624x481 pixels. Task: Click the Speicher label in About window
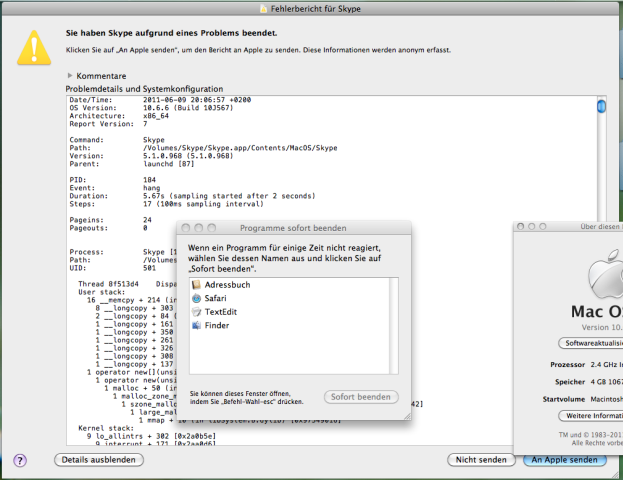click(x=570, y=382)
